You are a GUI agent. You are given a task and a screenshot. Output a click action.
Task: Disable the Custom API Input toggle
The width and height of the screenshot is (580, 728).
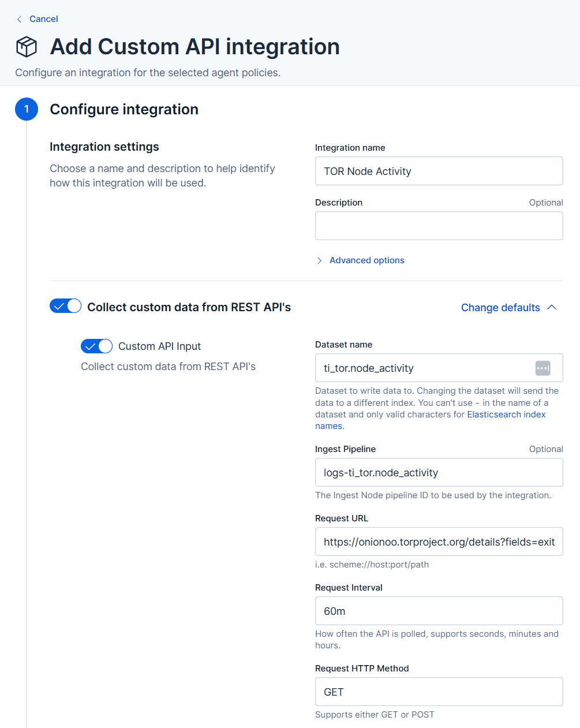(96, 346)
